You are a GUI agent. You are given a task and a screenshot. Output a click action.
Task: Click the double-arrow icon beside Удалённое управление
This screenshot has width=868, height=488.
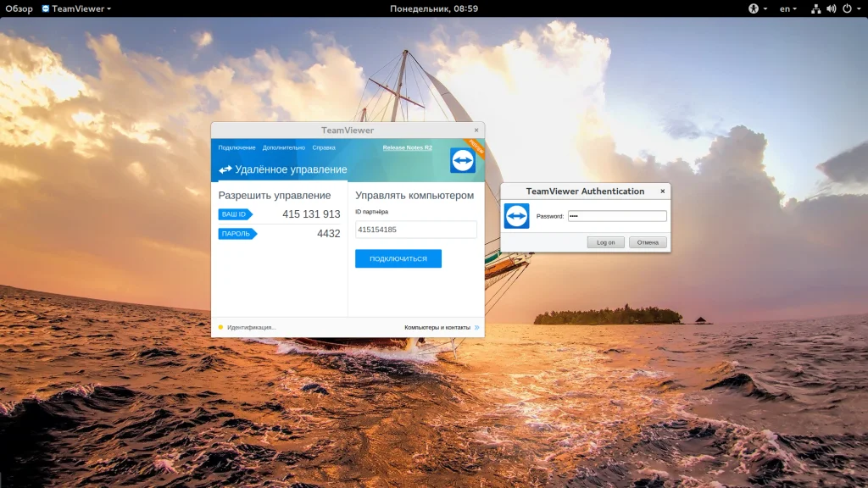[x=225, y=169]
